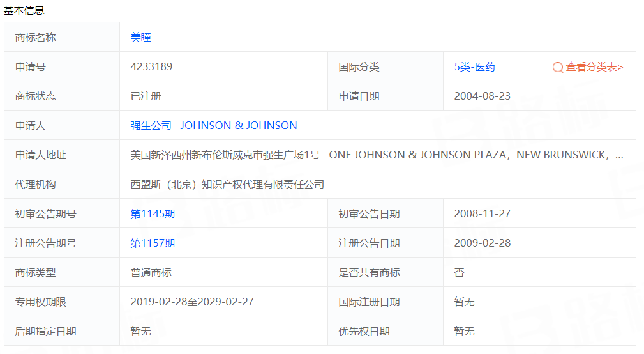Select the application number 4233189
This screenshot has height=354, width=644.
point(151,66)
